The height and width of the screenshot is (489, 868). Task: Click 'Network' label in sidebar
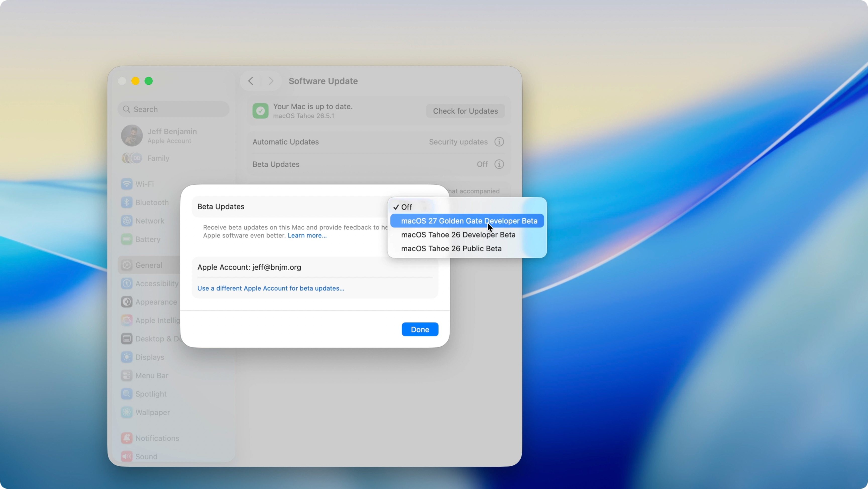coord(150,221)
